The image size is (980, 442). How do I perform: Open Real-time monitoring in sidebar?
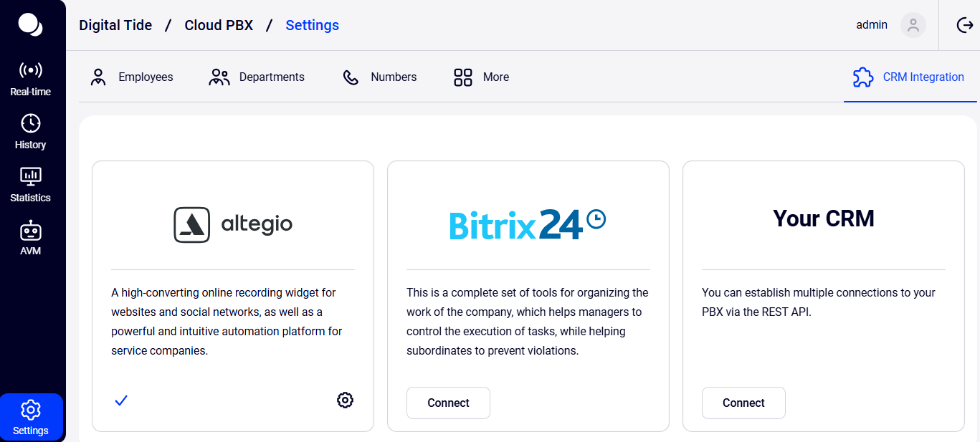click(x=31, y=79)
